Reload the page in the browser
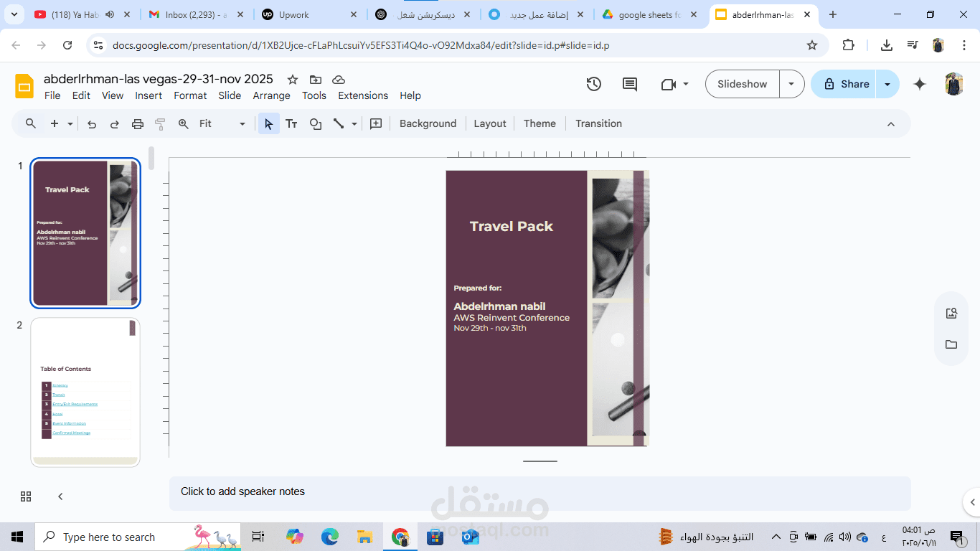 pyautogui.click(x=67, y=45)
